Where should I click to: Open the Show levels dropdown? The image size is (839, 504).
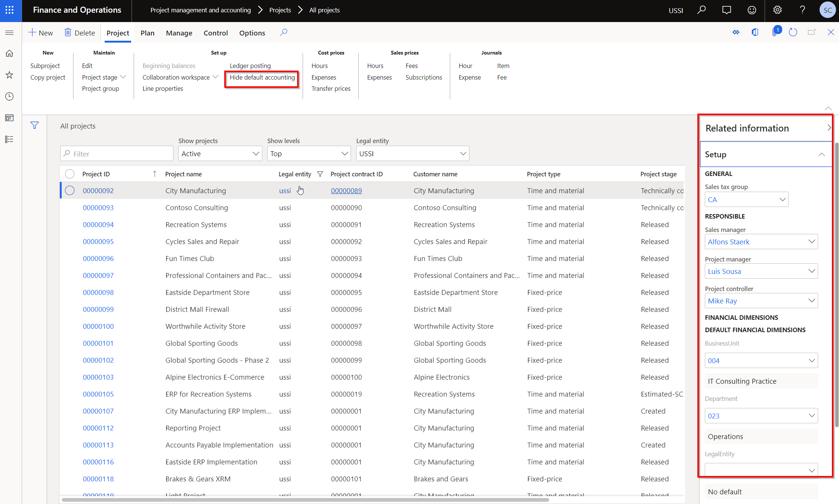pos(309,153)
